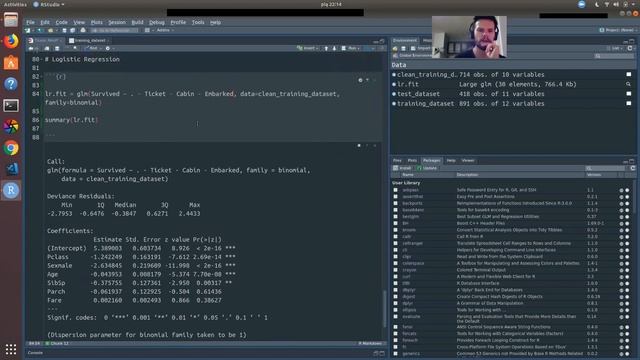Show applications grid in the dock
This screenshot has width=640, height=360.
11,349
